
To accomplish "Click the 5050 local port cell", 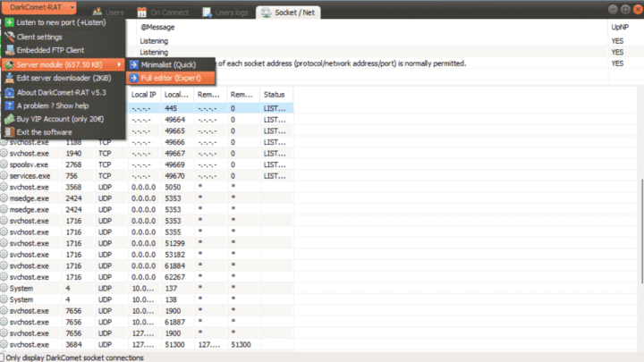I will 173,187.
